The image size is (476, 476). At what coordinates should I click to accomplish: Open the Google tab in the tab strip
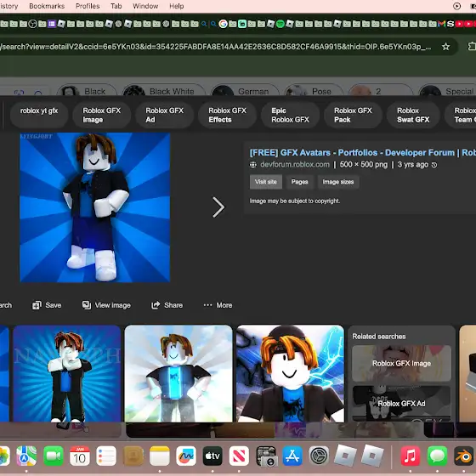pos(223,24)
